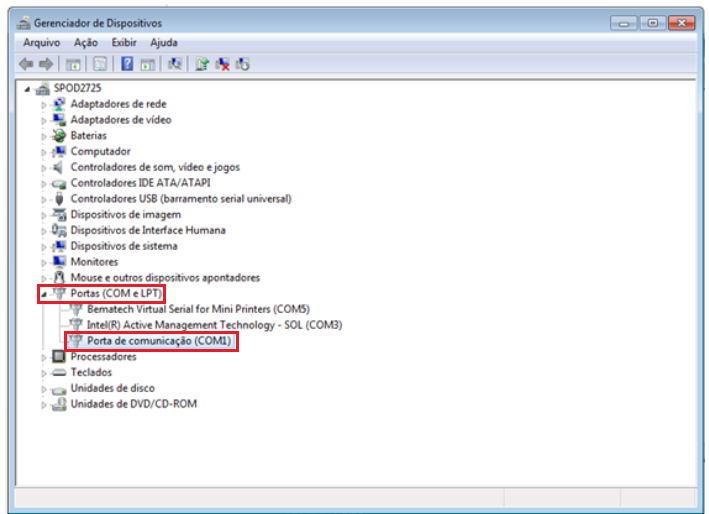Select 'Unidades de disco' label
Screen dimensions: 709x514
[113, 388]
